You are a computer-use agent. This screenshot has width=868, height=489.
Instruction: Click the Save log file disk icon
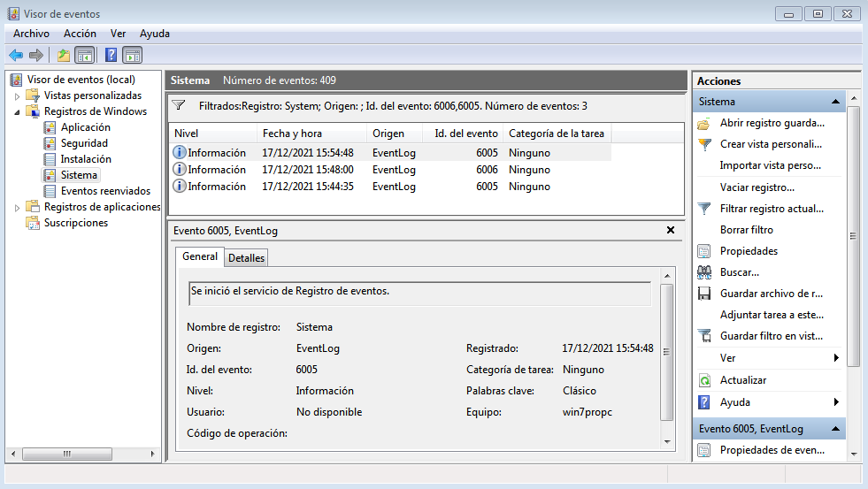point(704,294)
